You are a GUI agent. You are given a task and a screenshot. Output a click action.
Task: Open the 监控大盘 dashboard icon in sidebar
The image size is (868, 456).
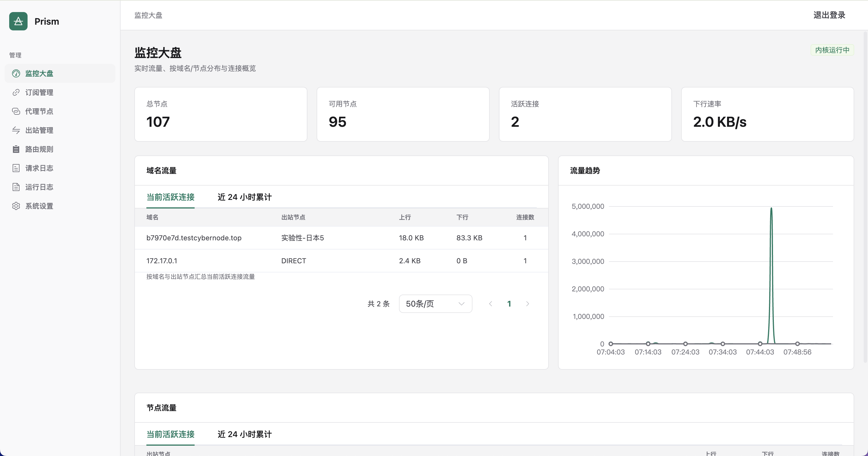tap(16, 73)
